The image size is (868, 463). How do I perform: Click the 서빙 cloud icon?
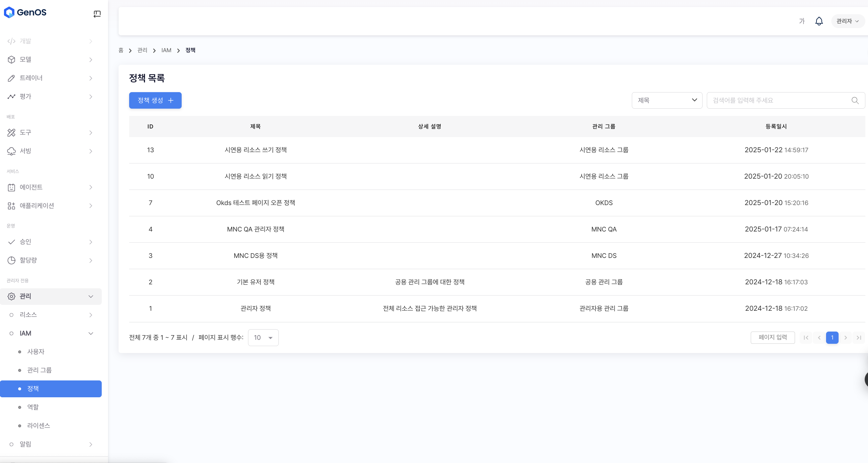tap(12, 151)
